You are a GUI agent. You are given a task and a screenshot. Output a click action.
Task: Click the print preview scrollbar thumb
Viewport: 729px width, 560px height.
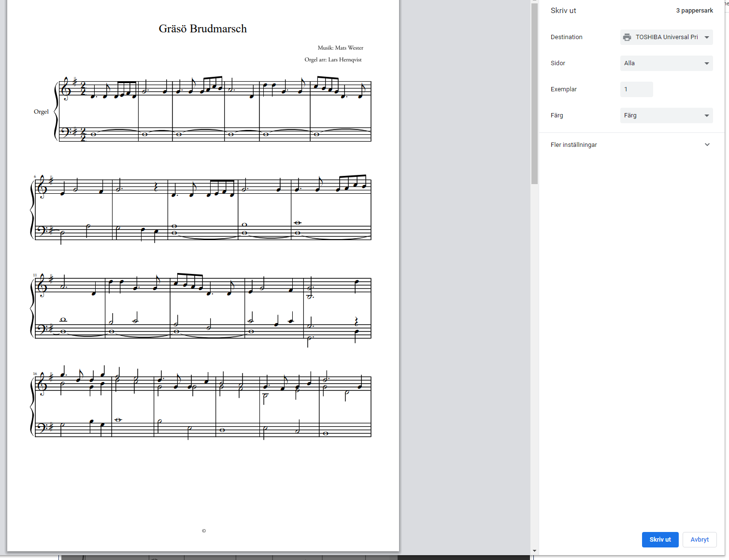[534, 92]
